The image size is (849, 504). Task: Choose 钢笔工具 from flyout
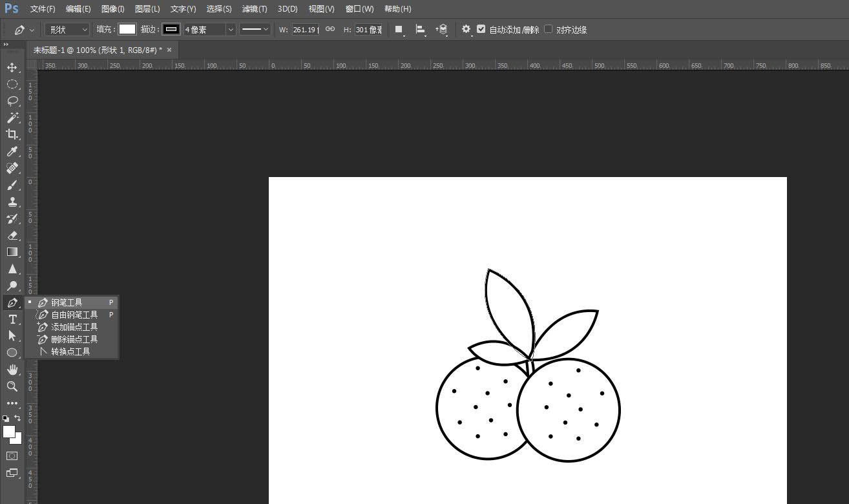pyautogui.click(x=72, y=302)
